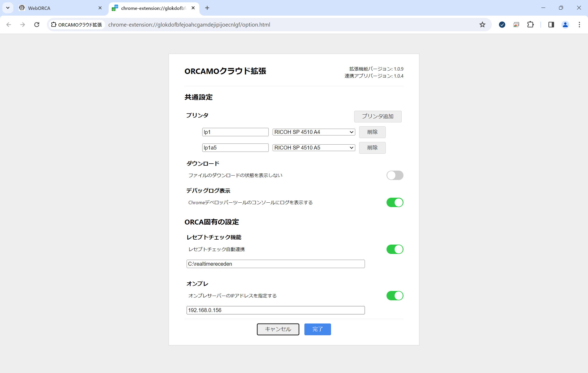Image resolution: width=588 pixels, height=373 pixels.
Task: Open a new tab with plus icon
Action: (207, 8)
